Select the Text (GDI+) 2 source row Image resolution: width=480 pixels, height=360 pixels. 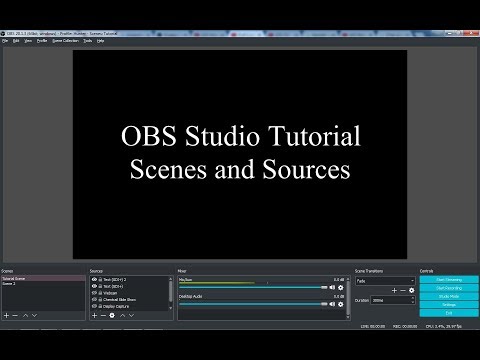click(129, 279)
